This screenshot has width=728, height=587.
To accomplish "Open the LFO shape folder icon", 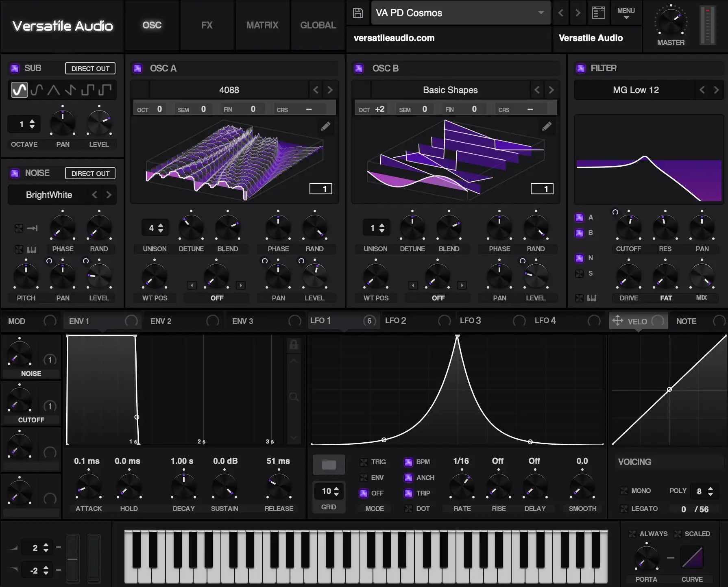I will (329, 465).
